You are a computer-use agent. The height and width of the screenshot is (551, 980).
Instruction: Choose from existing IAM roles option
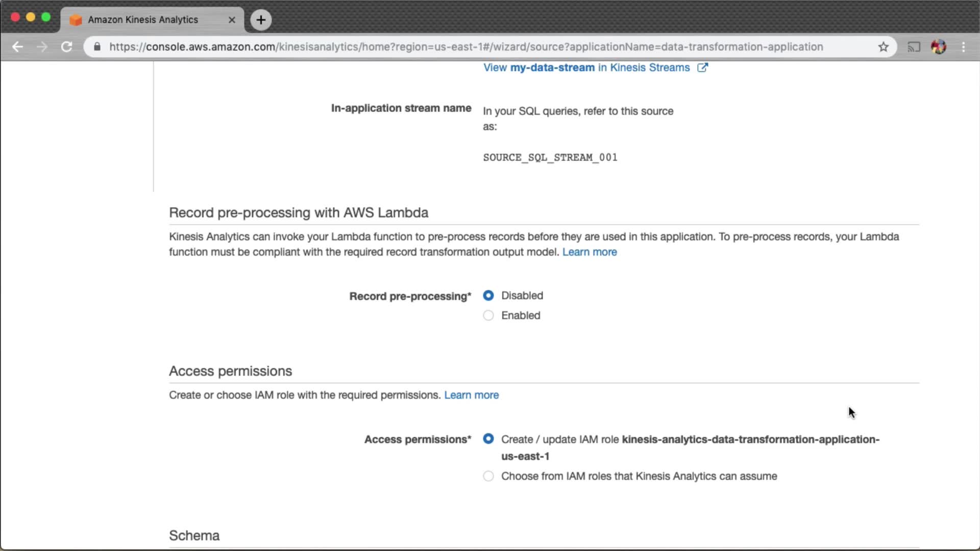pyautogui.click(x=488, y=476)
